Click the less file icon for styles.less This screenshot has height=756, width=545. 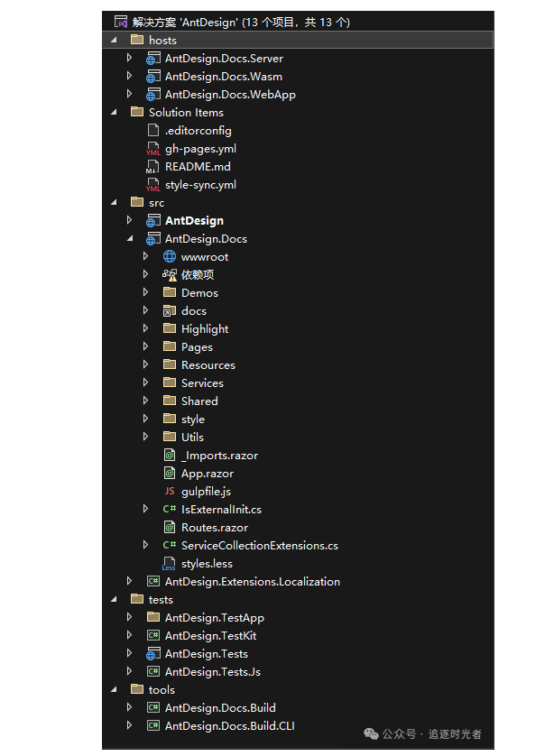click(169, 565)
